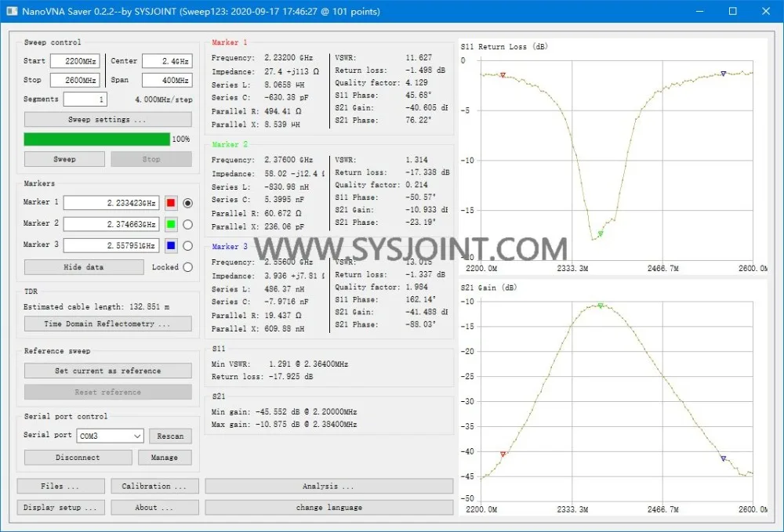The image size is (784, 532).
Task: Open Marker 3 blue color swatch
Action: 170,245
